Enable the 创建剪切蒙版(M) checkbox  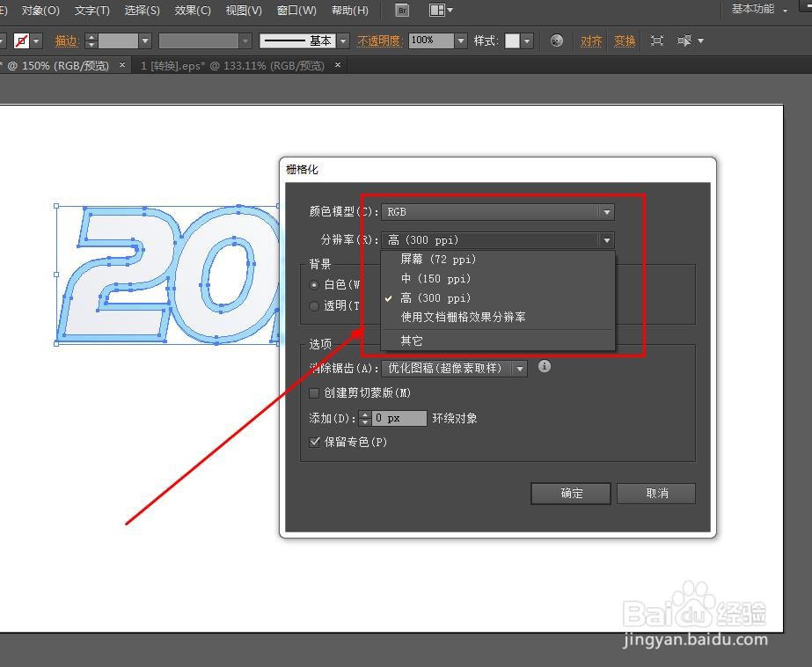coord(314,393)
